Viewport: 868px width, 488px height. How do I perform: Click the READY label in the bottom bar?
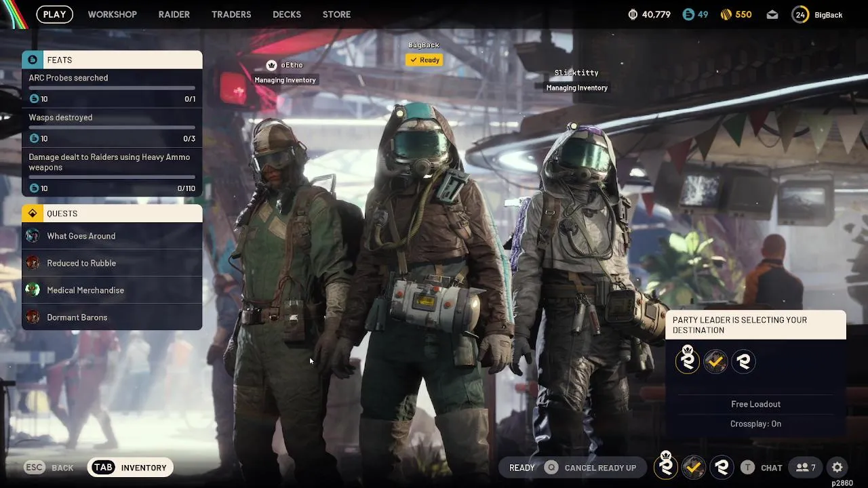pyautogui.click(x=522, y=468)
